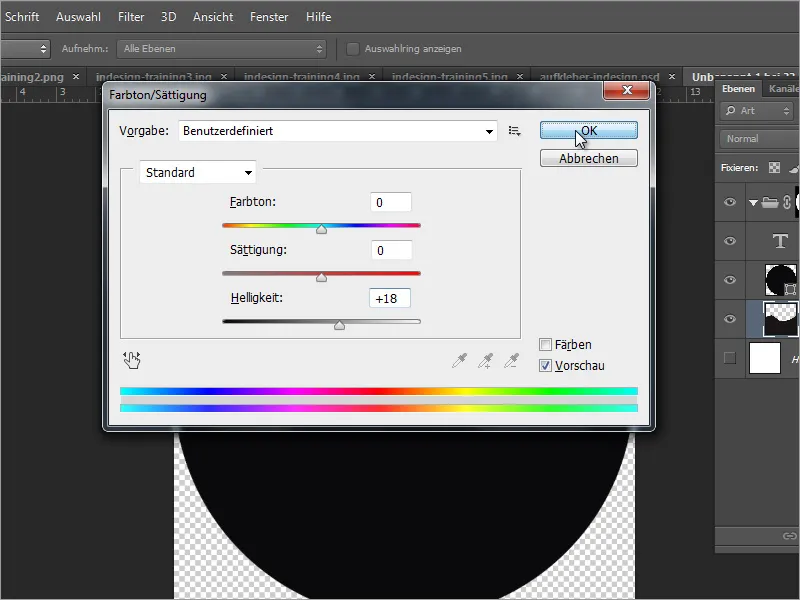Image resolution: width=800 pixels, height=600 pixels.
Task: Open the Vorgabe preset dropdown
Action: coord(338,131)
